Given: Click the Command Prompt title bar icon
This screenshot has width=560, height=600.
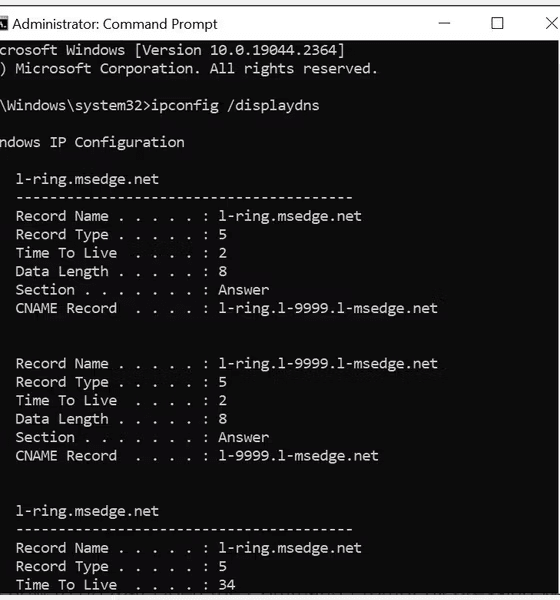Looking at the screenshot, I should (x=3, y=24).
